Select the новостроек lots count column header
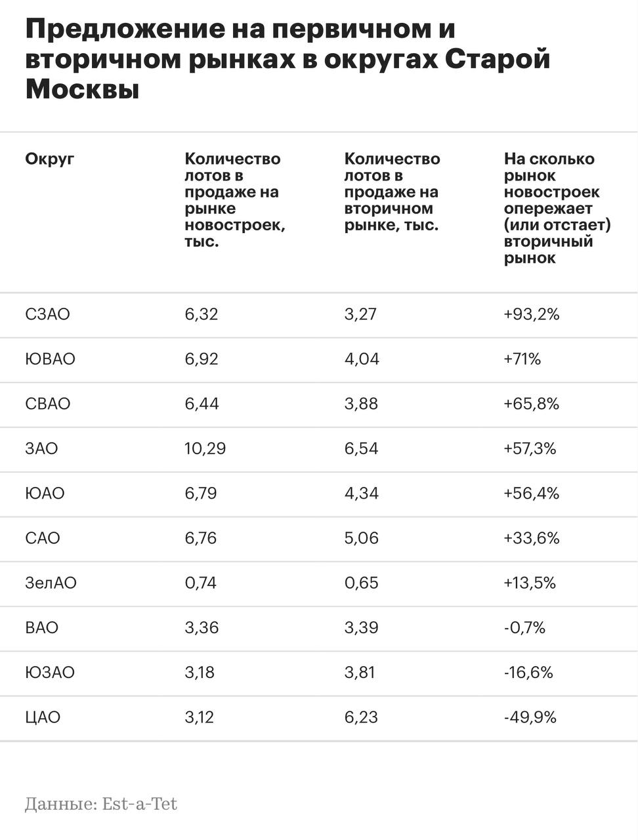Viewport: 638px width, 840px height. pos(234,200)
